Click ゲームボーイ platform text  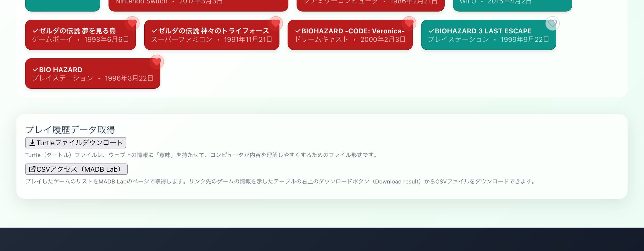(53, 40)
